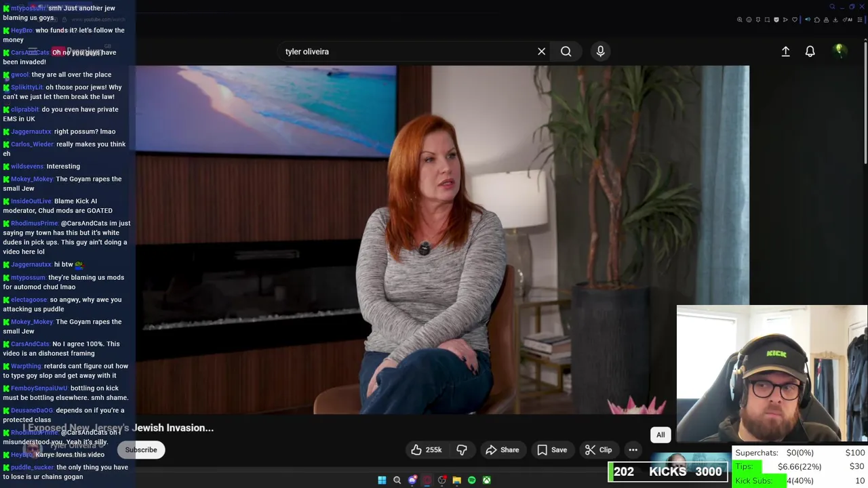This screenshot has width=868, height=488.
Task: Start voice search with the microphone
Action: point(600,52)
